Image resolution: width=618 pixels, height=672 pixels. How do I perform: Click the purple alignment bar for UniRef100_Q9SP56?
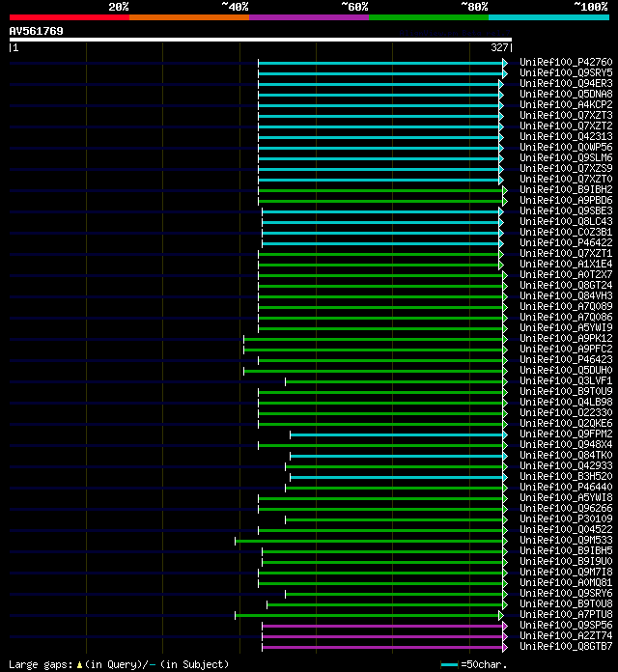pyautogui.click(x=382, y=627)
